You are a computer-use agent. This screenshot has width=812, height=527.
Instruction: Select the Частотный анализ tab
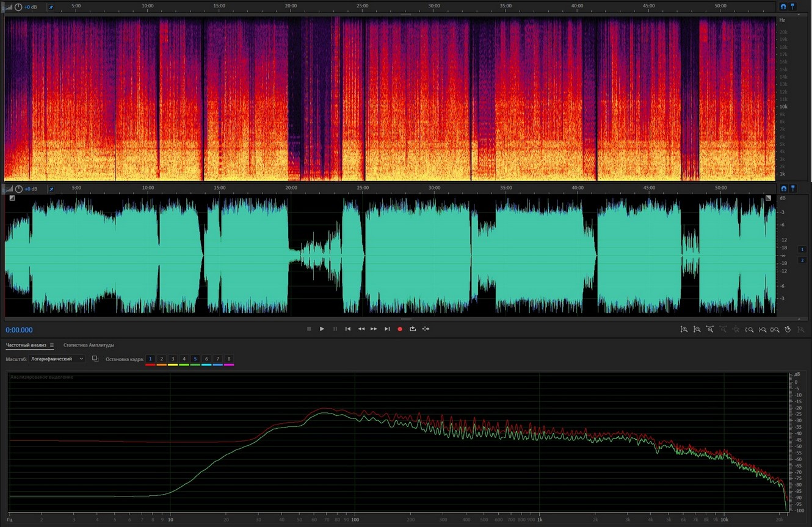point(26,345)
